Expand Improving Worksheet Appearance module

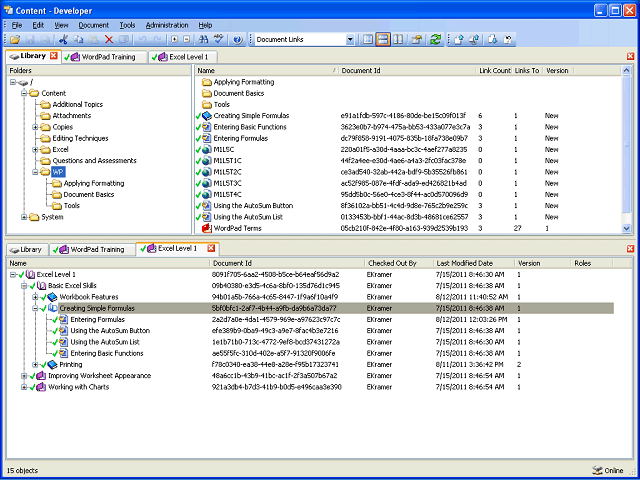[24, 376]
